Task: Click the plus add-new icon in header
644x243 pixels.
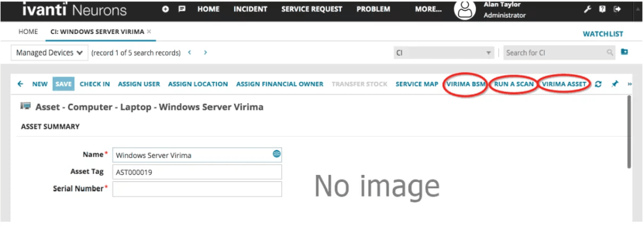Action: 165,9
